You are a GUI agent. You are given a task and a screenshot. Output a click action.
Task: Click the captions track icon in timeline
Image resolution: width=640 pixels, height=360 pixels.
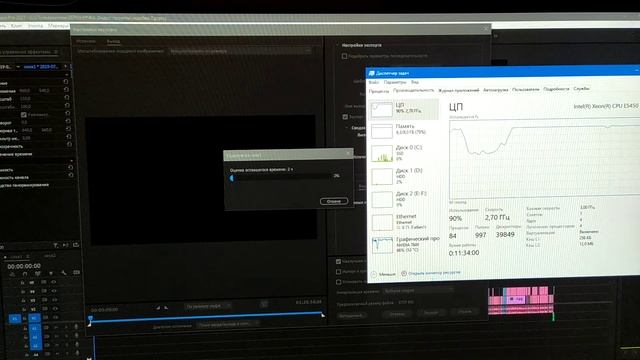coord(76,273)
